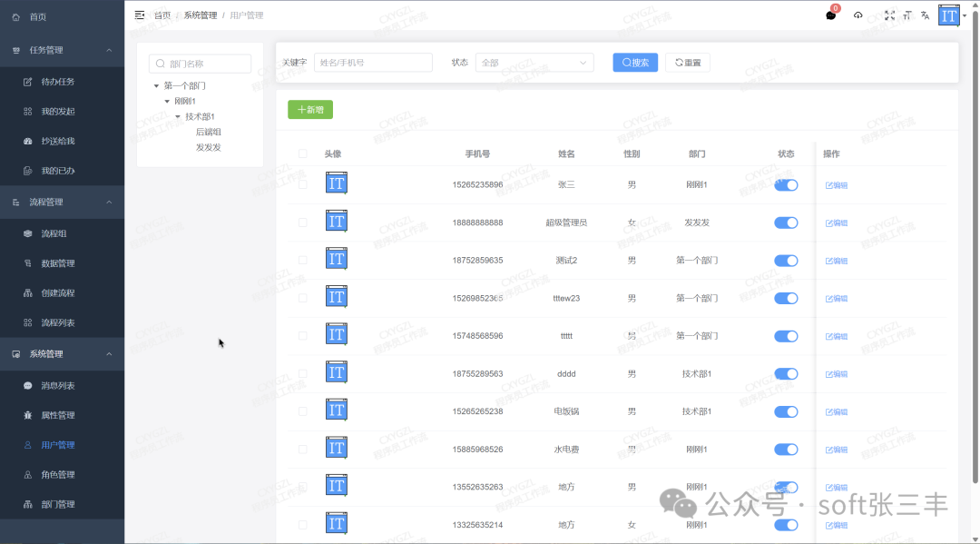Collapse the 第一个部门 tree node

[x=158, y=84]
